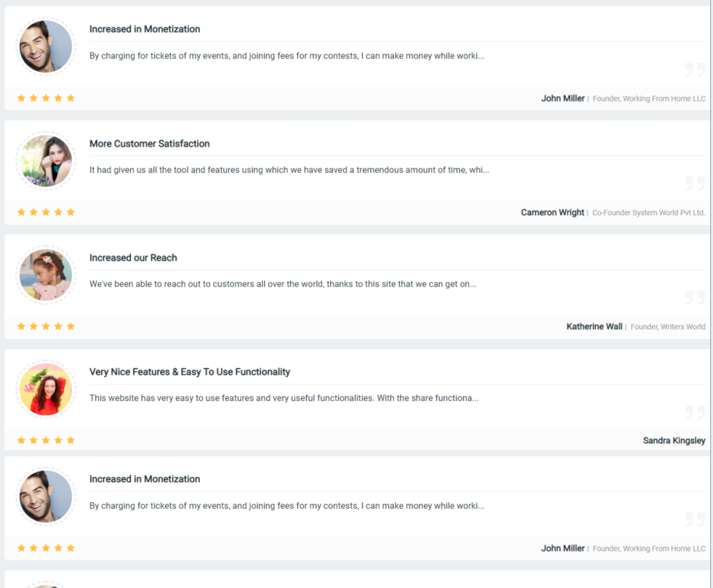
Task: Click the first star in Katherine Wall's rating
Action: 21,327
